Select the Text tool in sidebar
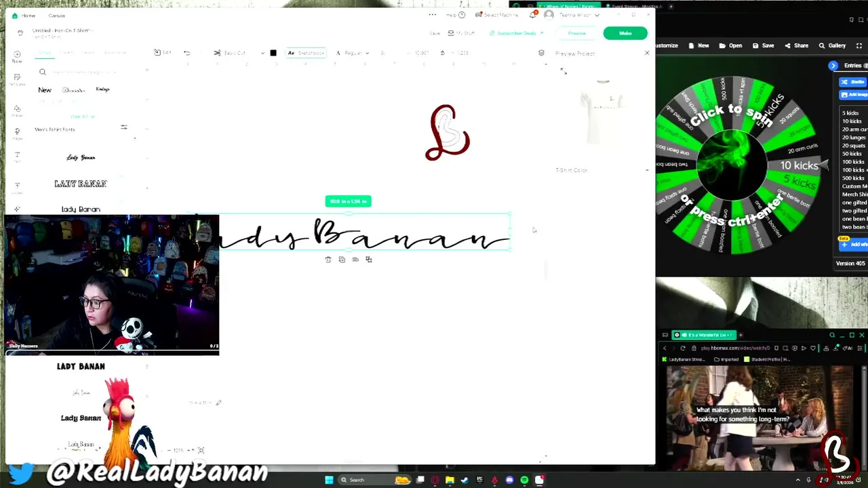The width and height of the screenshot is (868, 488). coord(17,157)
